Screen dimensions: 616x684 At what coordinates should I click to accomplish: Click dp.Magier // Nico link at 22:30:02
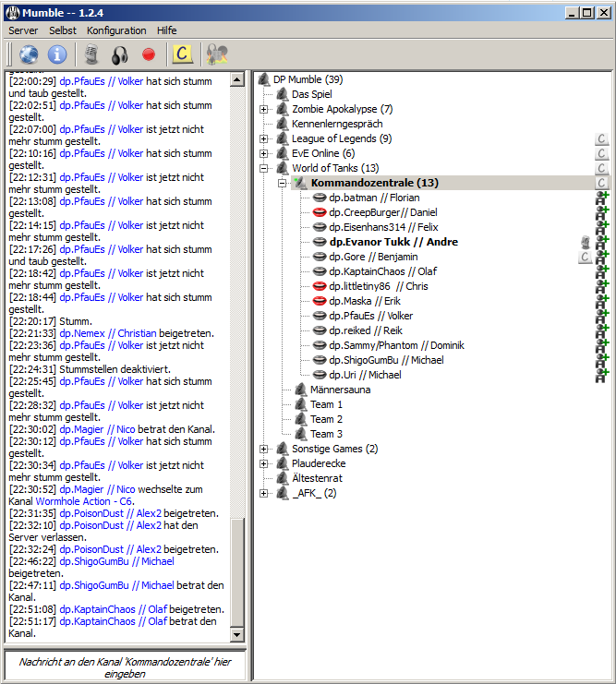click(97, 429)
